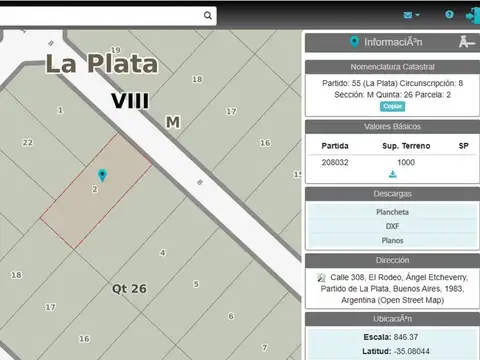The image size is (480, 360).
Task: Copy the nomenclatura with Copiar button
Action: pos(392,106)
